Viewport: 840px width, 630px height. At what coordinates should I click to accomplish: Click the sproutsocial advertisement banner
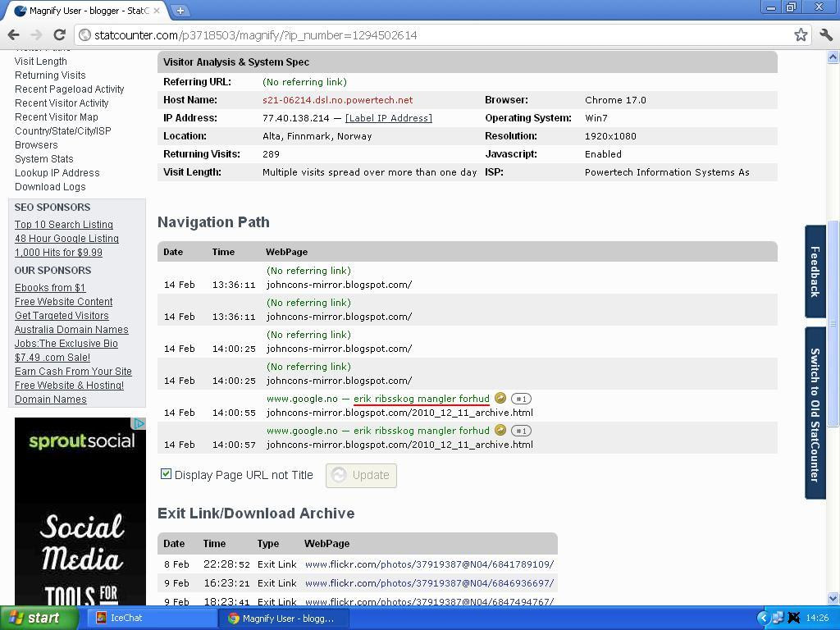click(x=80, y=512)
